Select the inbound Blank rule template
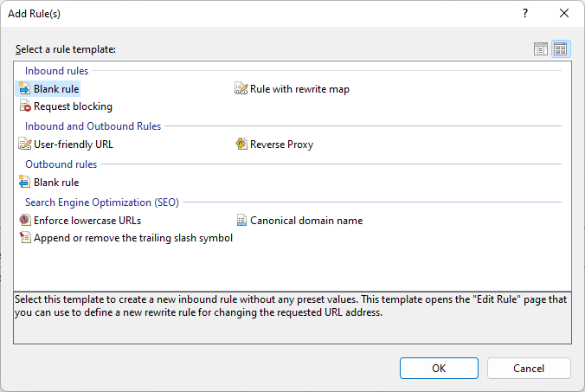 coord(55,88)
